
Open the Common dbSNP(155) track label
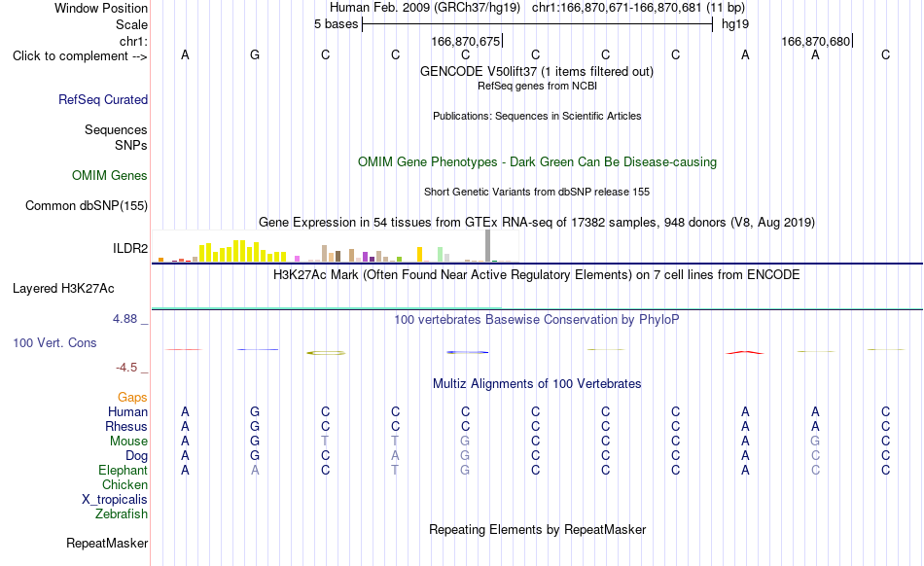click(x=86, y=205)
